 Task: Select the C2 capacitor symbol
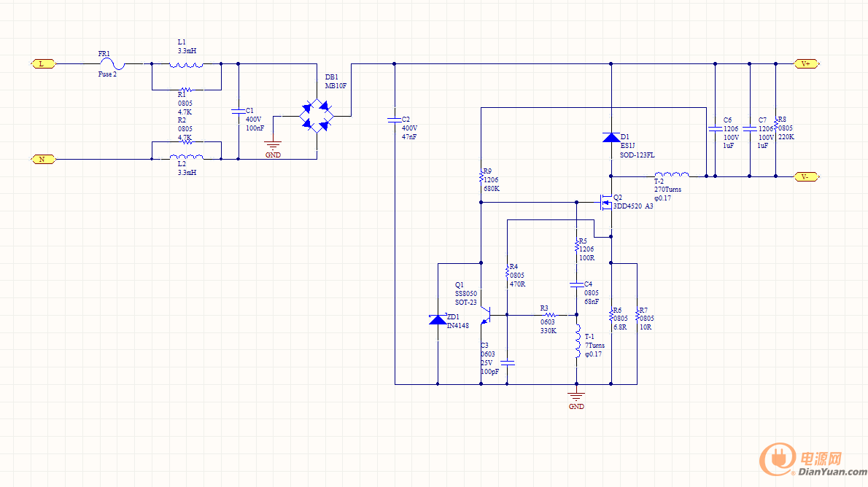click(x=394, y=119)
